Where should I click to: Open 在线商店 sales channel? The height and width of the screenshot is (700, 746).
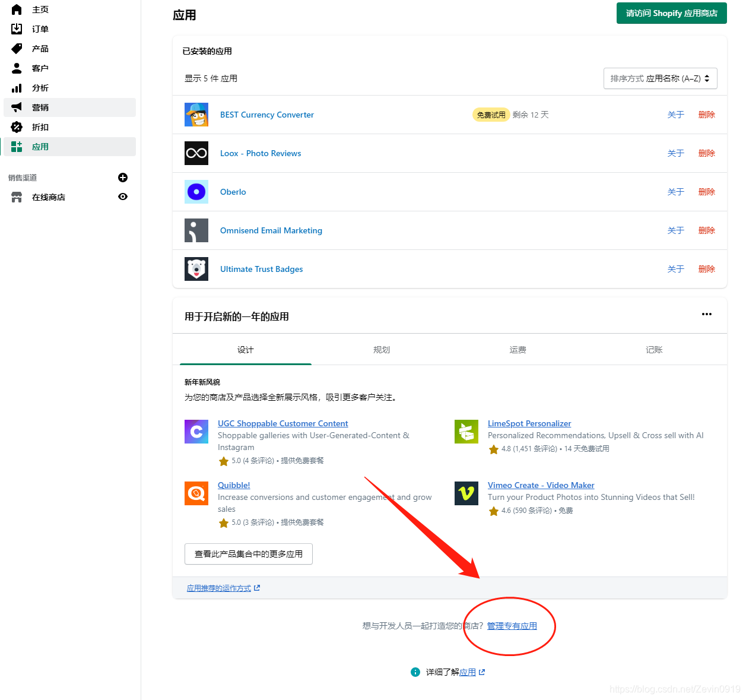pos(49,197)
